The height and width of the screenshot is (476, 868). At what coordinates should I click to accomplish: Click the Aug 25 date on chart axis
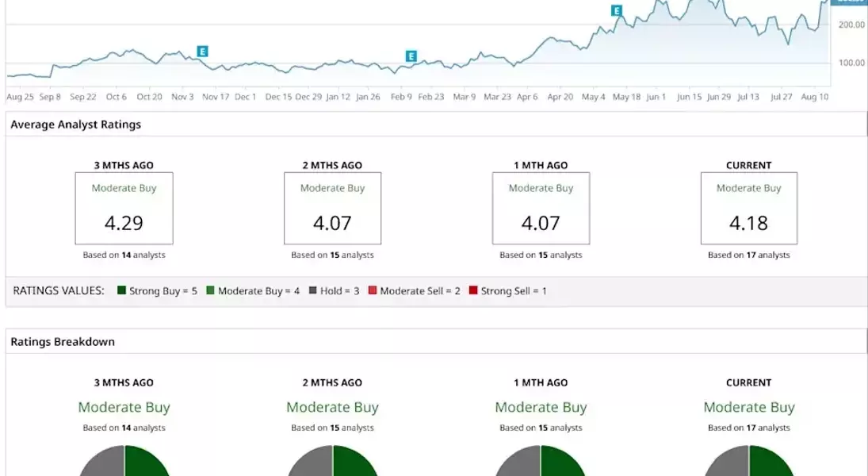[20, 97]
